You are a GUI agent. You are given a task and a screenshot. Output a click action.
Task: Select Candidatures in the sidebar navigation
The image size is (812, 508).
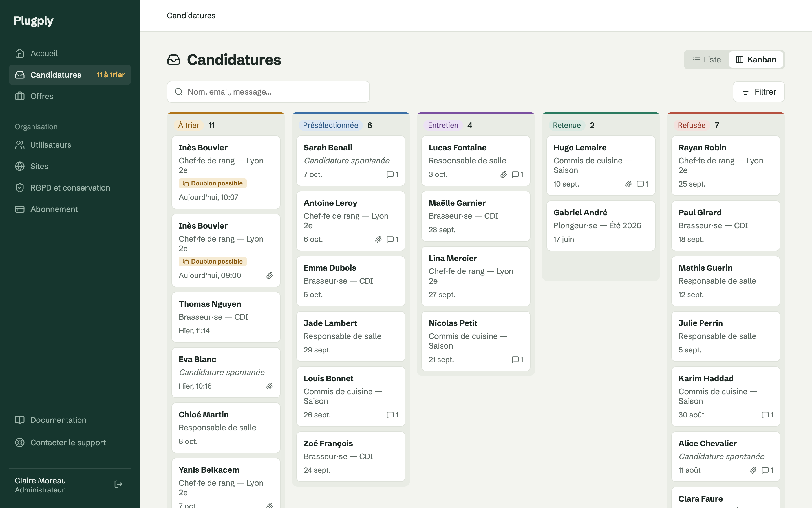pyautogui.click(x=70, y=75)
